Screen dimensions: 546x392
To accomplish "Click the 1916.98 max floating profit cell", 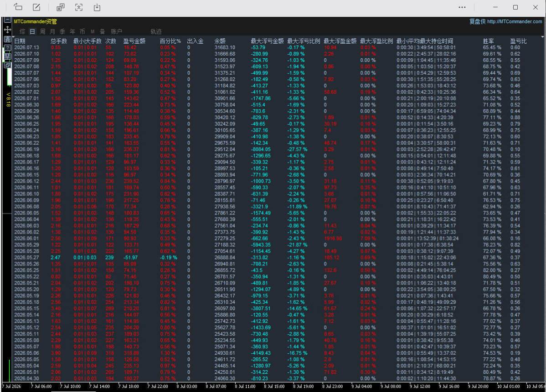I will [x=333, y=239].
